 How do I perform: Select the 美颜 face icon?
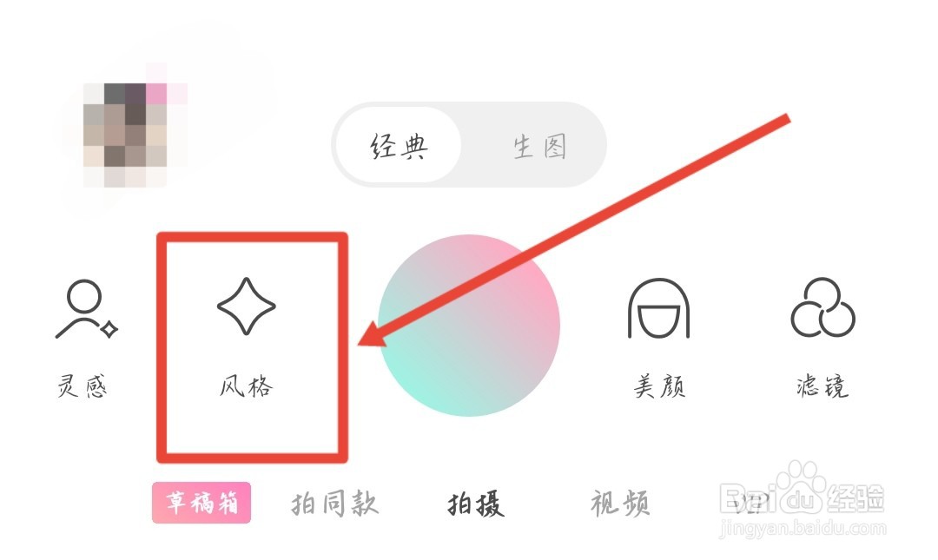[658, 309]
